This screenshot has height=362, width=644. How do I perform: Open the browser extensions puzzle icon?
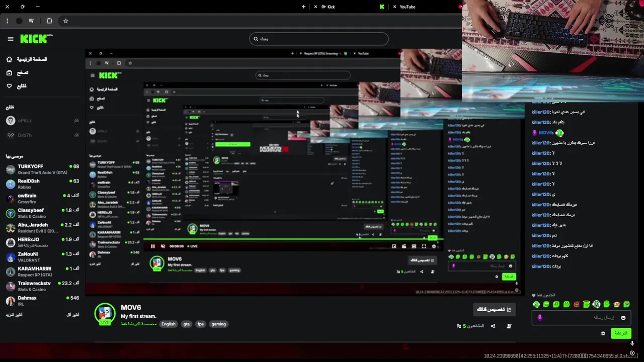[49, 21]
